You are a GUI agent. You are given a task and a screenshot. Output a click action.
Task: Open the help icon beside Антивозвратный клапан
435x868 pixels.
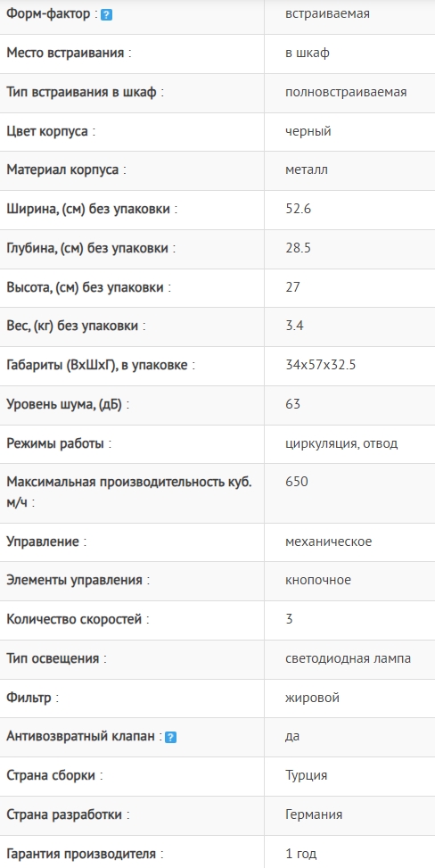(x=171, y=738)
